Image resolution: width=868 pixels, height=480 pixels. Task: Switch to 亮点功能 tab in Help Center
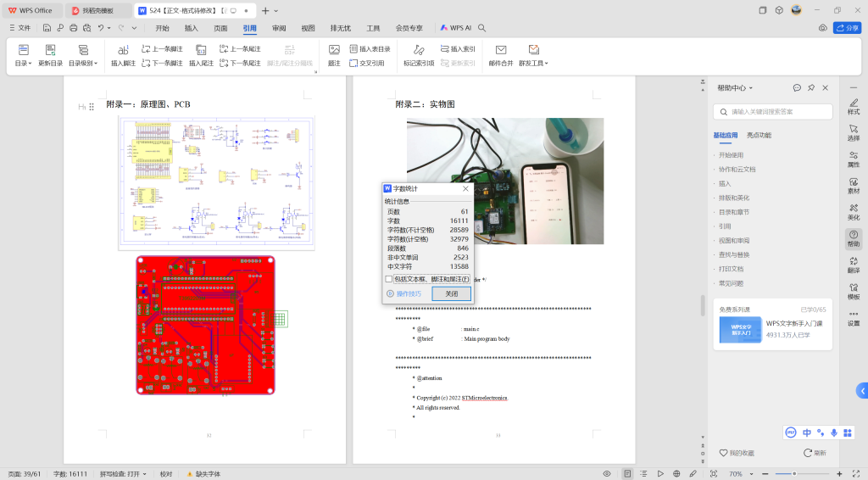point(759,135)
